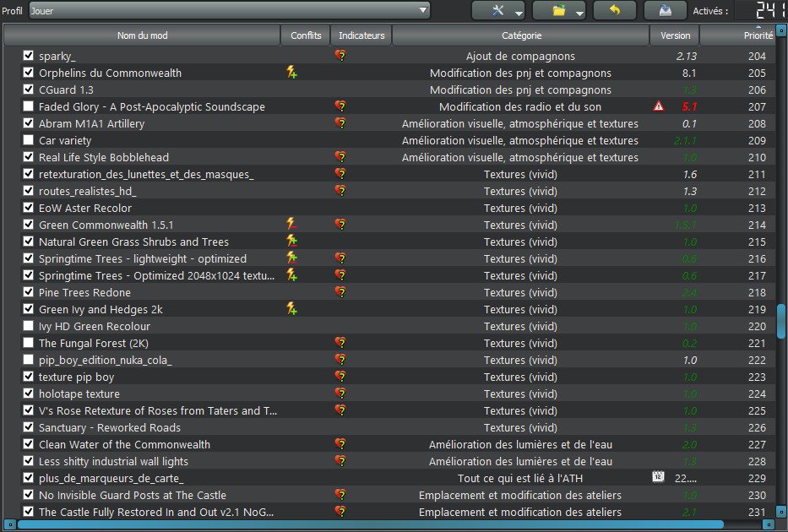Screen dimensions: 788x532
Task: Click red version 5.1 of Faded Glory
Action: click(689, 106)
